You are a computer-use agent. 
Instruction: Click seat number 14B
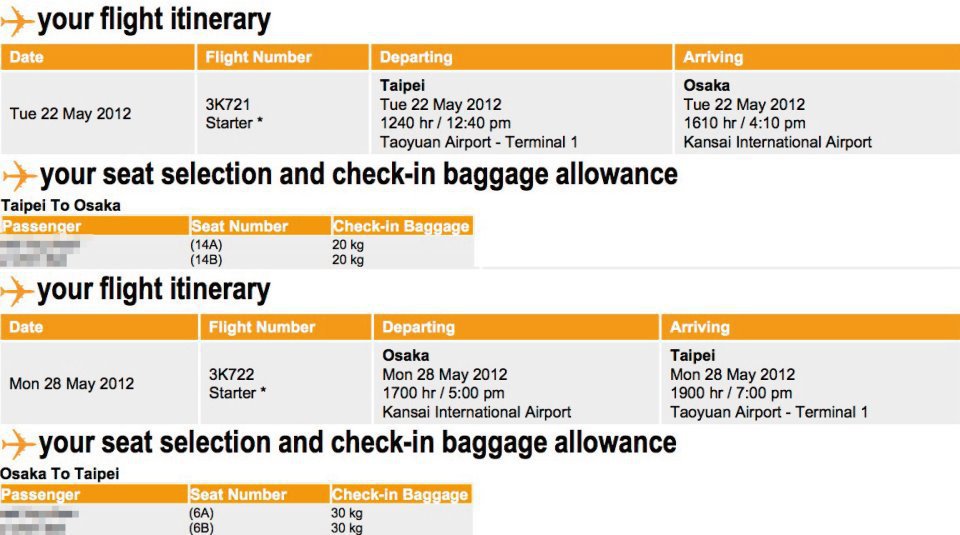click(205, 260)
